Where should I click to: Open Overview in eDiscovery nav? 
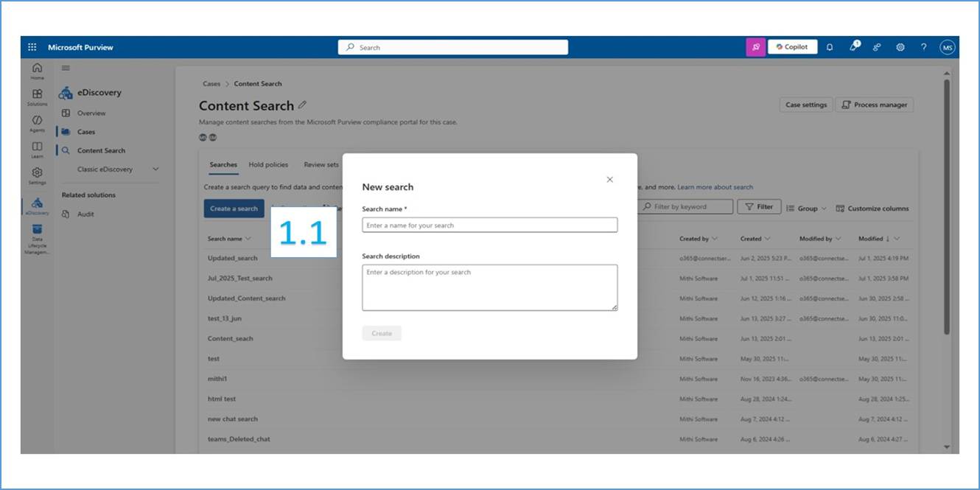tap(91, 113)
